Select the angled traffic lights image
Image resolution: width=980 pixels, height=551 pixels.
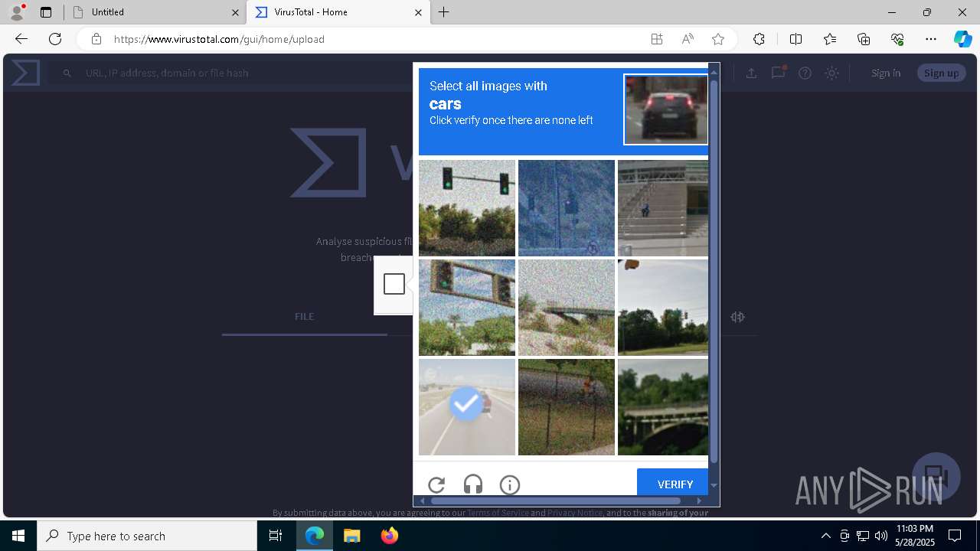(x=467, y=308)
